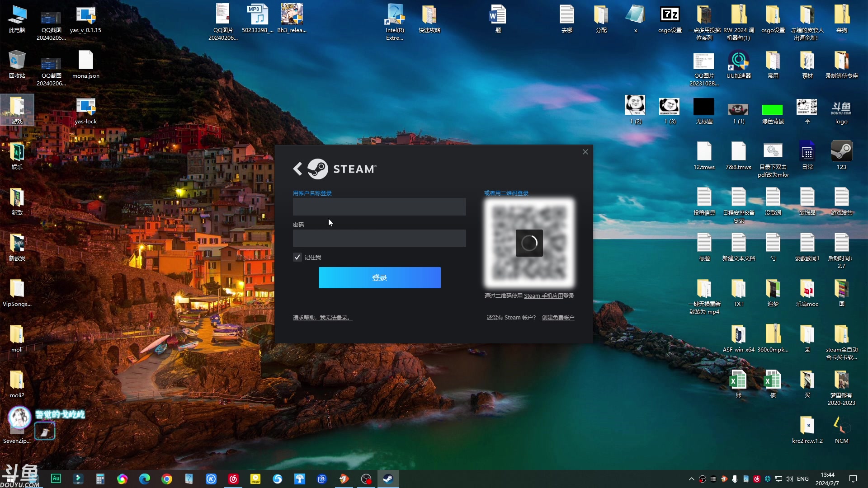The width and height of the screenshot is (868, 488).
Task: Toggle 记住我 remember me checkbox
Action: click(297, 257)
